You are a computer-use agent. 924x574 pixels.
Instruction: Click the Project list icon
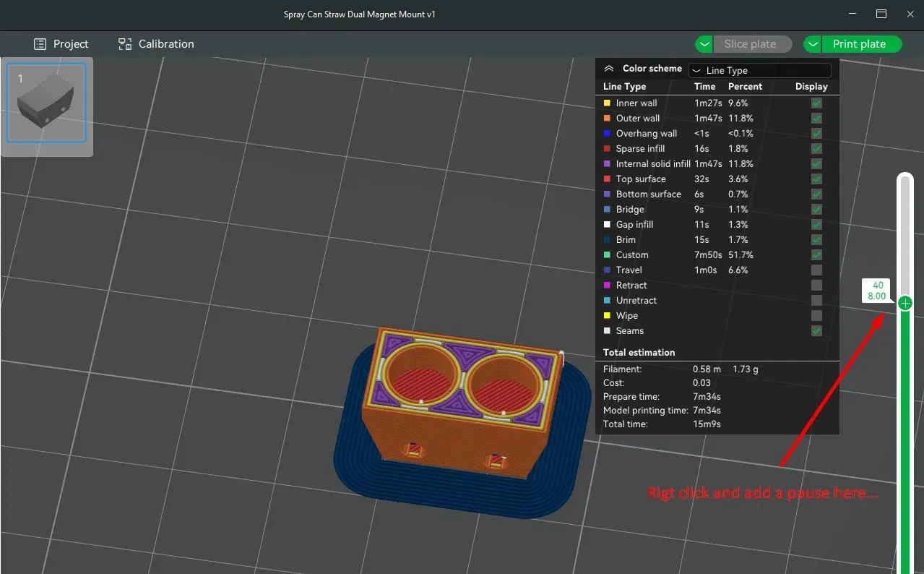coord(40,44)
